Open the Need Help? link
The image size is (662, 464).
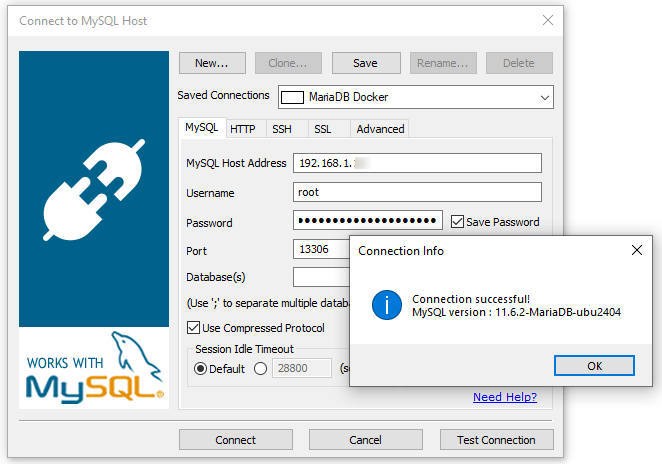coord(504,397)
